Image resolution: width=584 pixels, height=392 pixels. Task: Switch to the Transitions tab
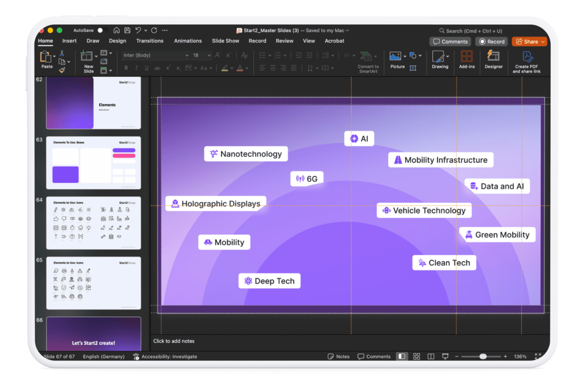pos(150,41)
